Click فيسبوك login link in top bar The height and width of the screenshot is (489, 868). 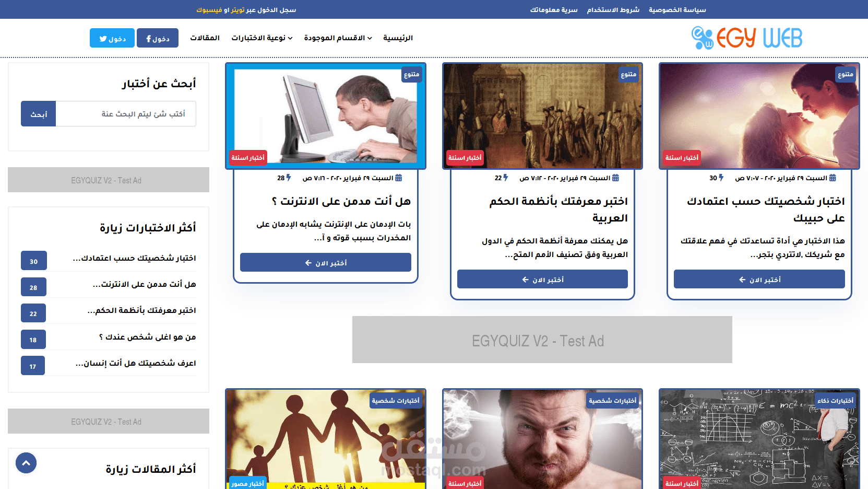tap(209, 9)
